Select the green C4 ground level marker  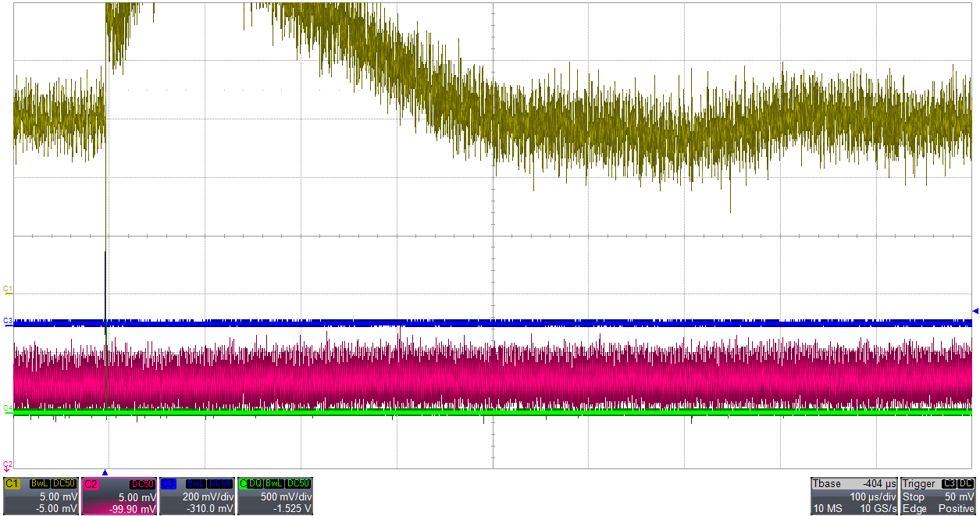click(7, 408)
